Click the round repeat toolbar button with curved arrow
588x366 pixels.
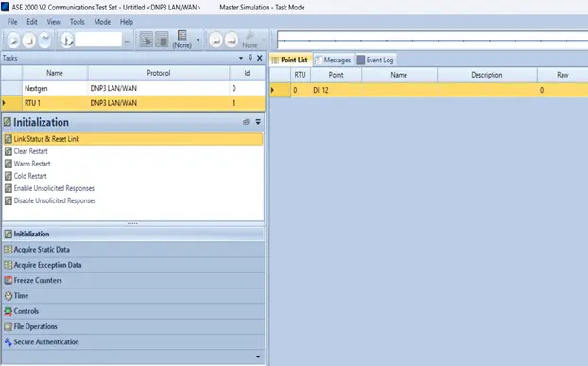(x=44, y=40)
